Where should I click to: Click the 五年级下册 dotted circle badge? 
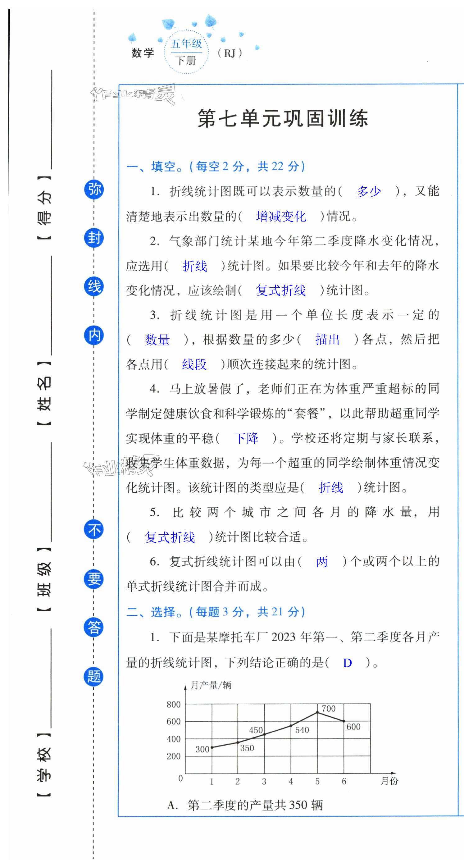click(x=186, y=52)
